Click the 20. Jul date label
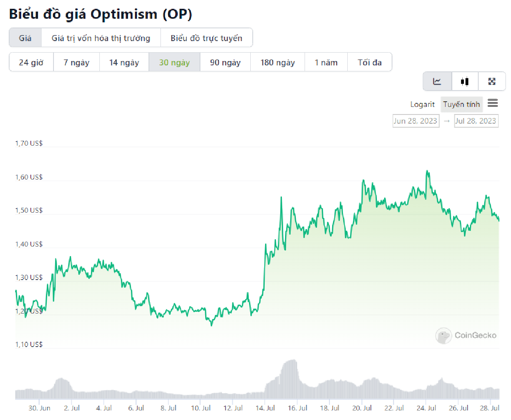This screenshot has height=420, width=511. click(x=362, y=408)
